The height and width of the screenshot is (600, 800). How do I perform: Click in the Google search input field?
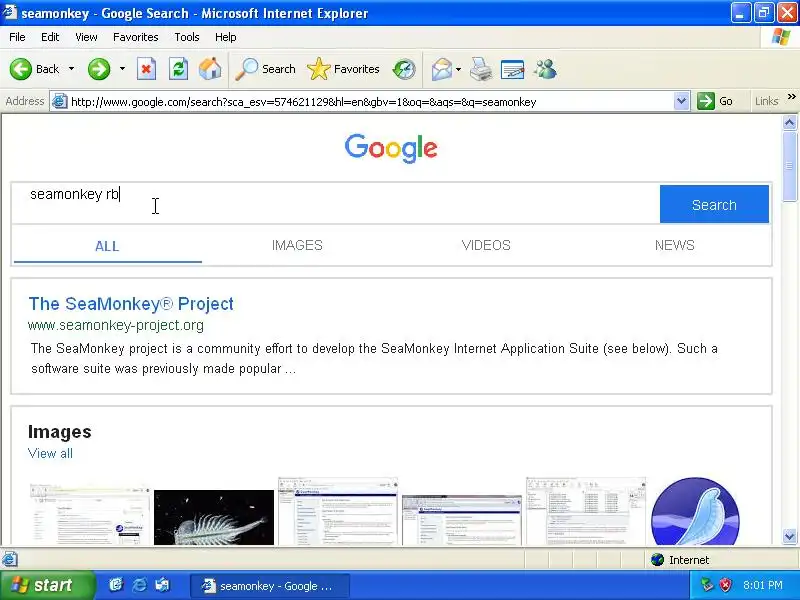(336, 204)
